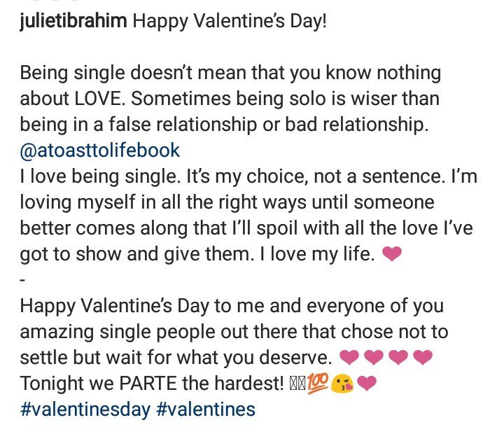This screenshot has width=504, height=434.
Task: Click the "Happy Valentine's Day!" caption heading
Action: click(x=230, y=22)
